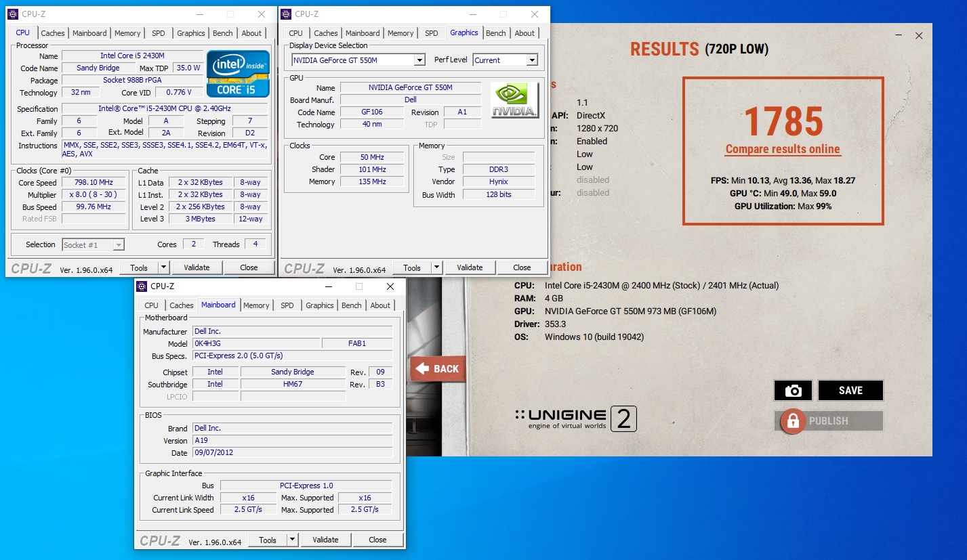This screenshot has height=560, width=967.
Task: Open About tab in CPU window
Action: pos(251,33)
